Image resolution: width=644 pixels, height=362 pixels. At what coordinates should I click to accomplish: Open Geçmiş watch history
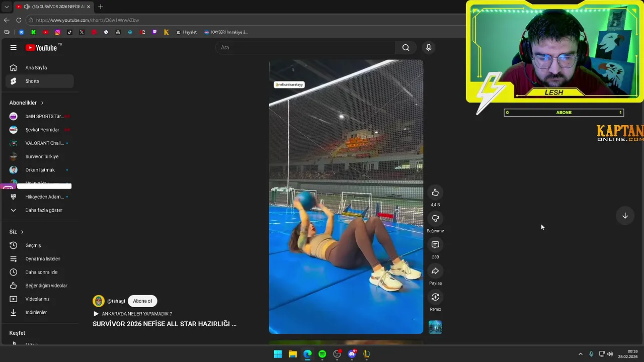pos(39,245)
